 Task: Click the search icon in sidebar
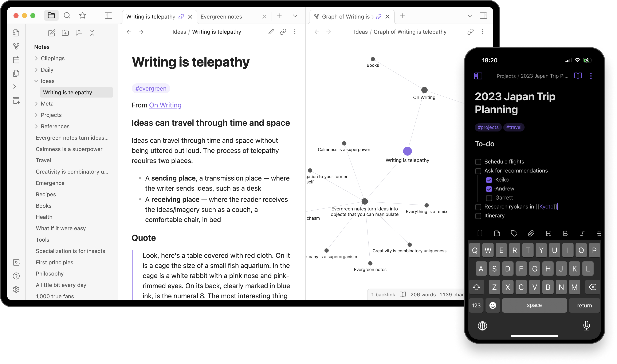tap(67, 16)
